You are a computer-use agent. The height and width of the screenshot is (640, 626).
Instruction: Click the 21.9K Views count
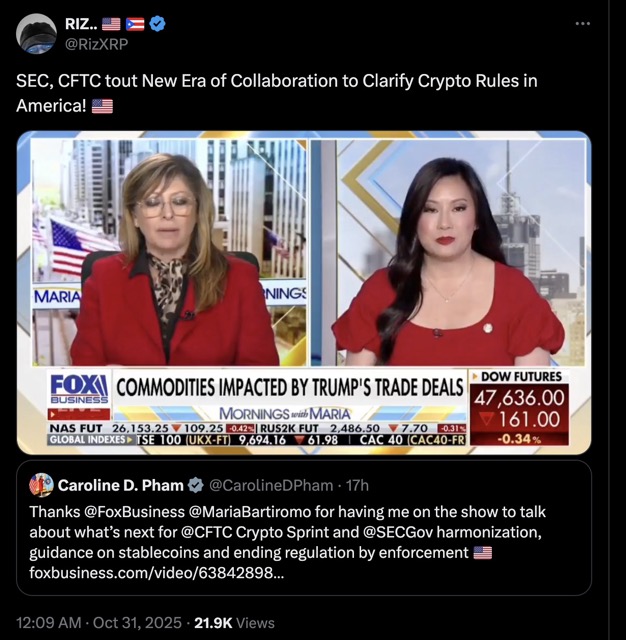point(234,622)
